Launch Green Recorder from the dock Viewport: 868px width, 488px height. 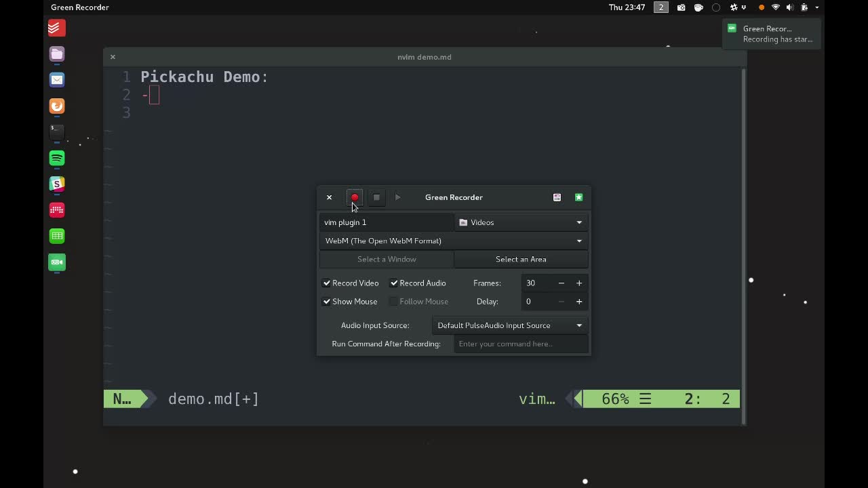tap(57, 262)
